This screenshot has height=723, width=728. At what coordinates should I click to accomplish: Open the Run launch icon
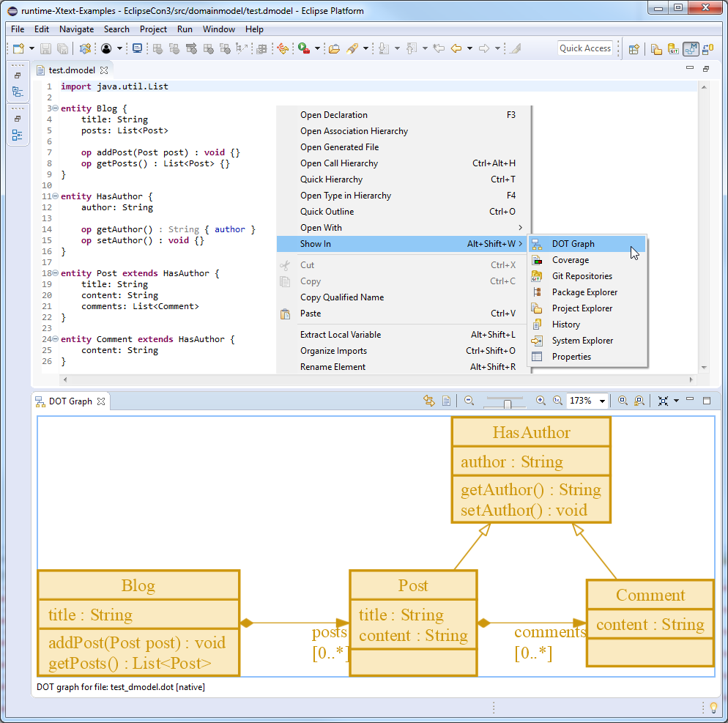point(304,48)
